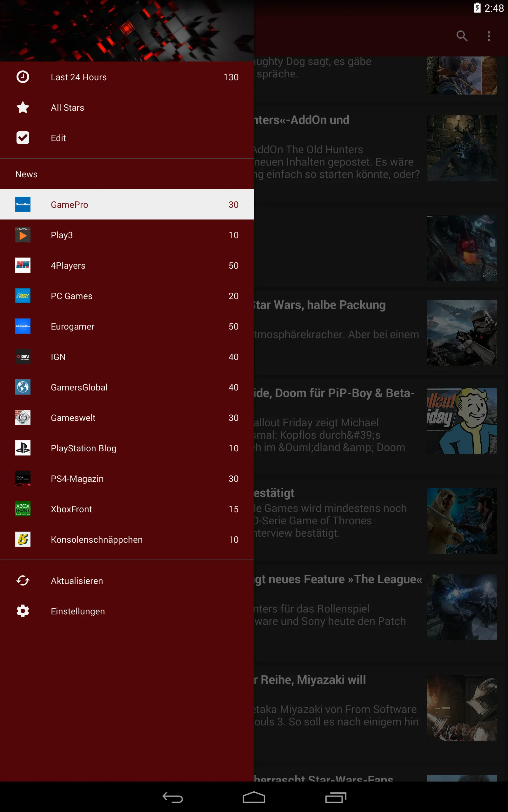Screen dimensions: 508x812
Task: Select the Play3 news source
Action: 127,235
